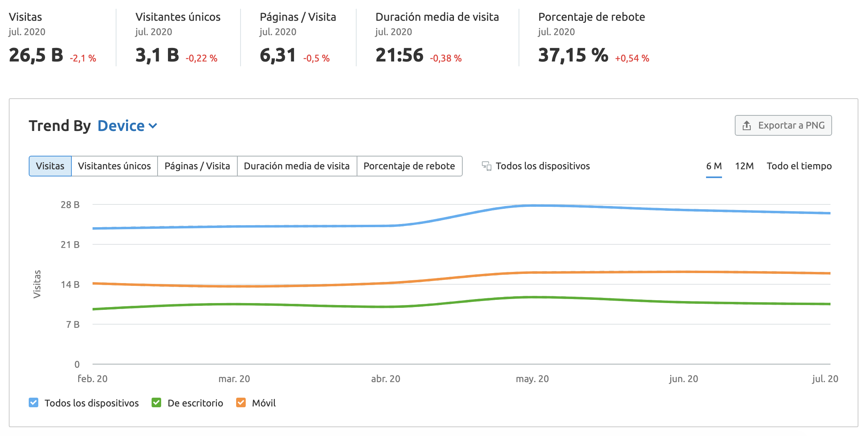Select the 6 M time range
Image resolution: width=868 pixels, height=436 pixels.
click(x=714, y=166)
